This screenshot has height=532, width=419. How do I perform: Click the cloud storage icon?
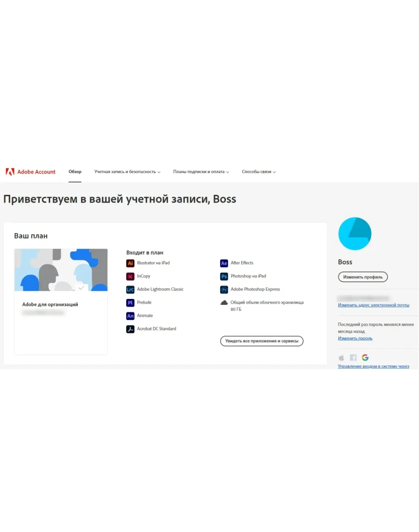(224, 303)
